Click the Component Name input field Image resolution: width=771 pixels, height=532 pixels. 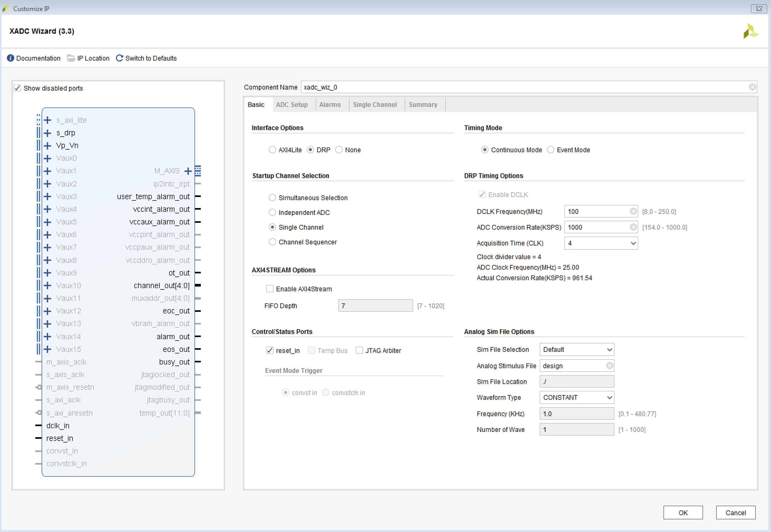529,87
